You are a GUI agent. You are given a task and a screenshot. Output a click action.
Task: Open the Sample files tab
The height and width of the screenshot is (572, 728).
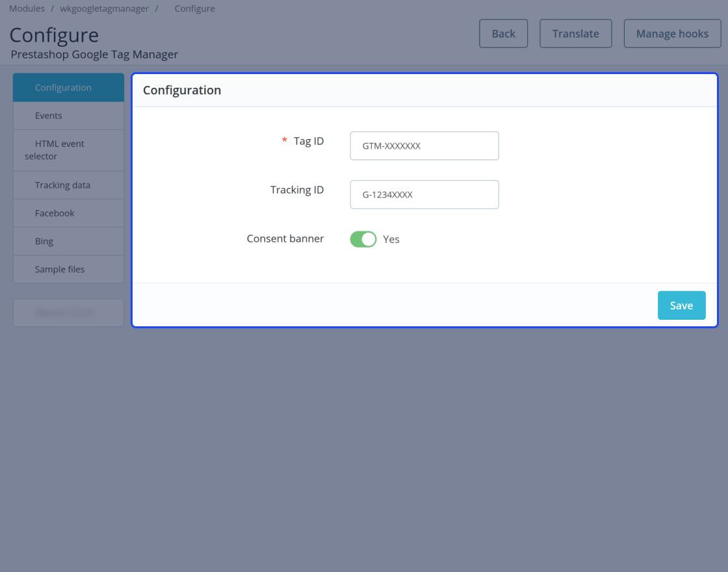[x=68, y=269]
